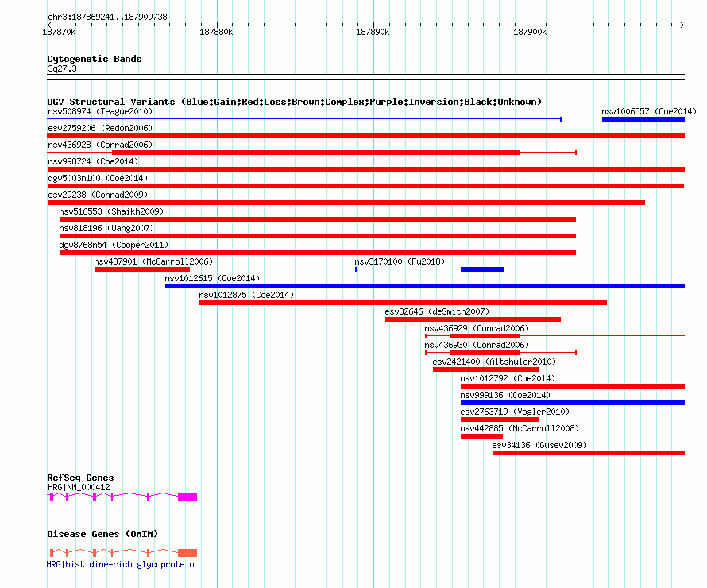
Task: Click the nsv436928 (Conrad2006) label
Action: [100, 145]
